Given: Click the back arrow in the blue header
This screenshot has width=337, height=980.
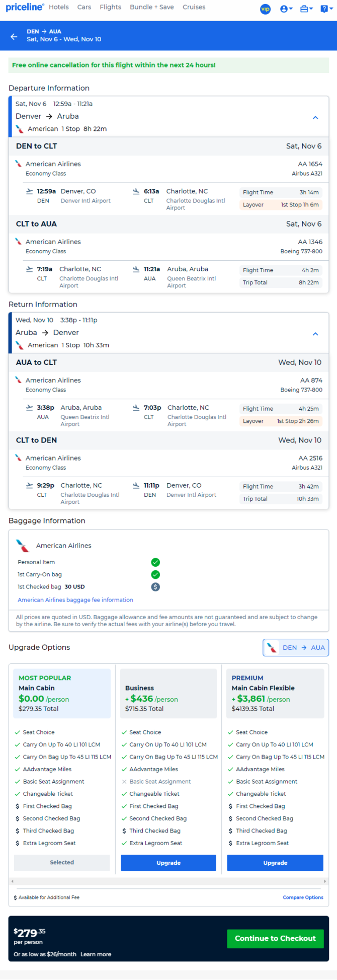Looking at the screenshot, I should point(14,36).
